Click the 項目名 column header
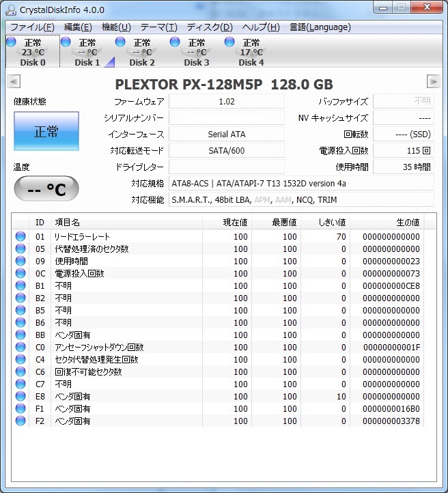Viewport: 448px width, 493px height. 126,223
